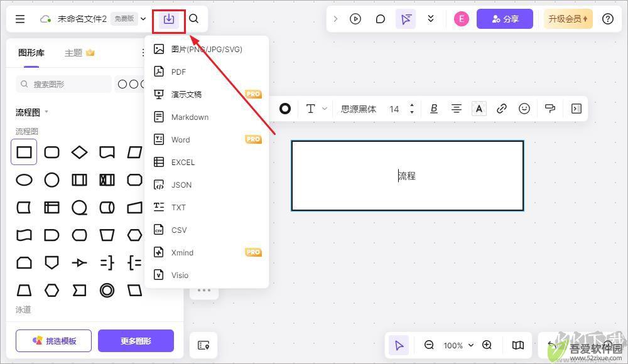Open the 思源黑体 font dropdown
Screen dimensions: 628x364
(359, 109)
